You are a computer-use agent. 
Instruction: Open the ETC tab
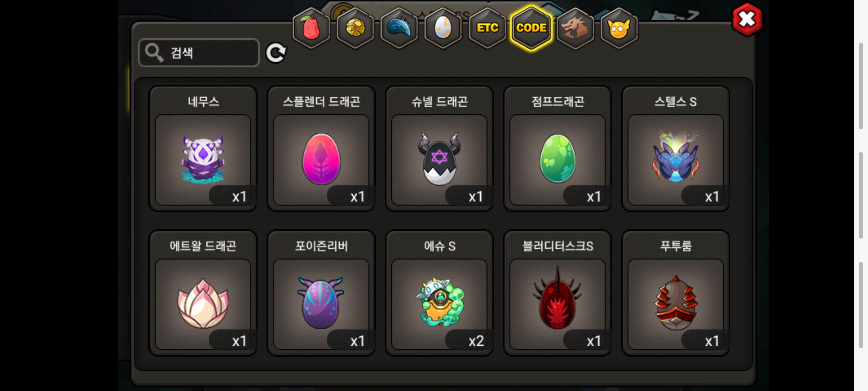(x=487, y=28)
